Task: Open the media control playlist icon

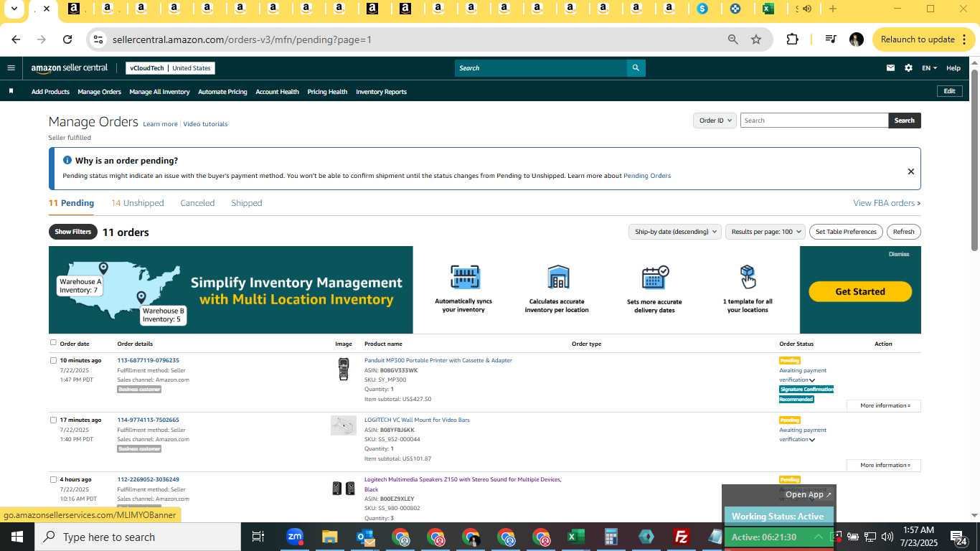Action: tap(830, 39)
